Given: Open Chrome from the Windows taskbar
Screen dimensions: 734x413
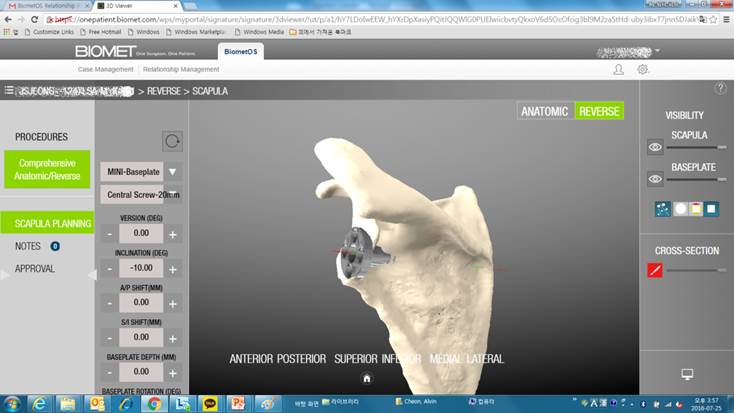Looking at the screenshot, I should click(154, 404).
